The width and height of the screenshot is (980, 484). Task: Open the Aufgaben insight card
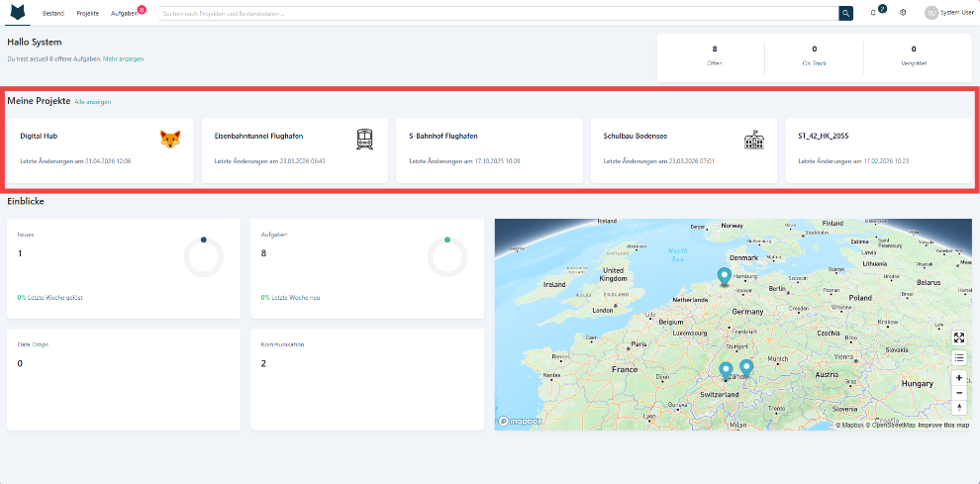[x=367, y=269]
